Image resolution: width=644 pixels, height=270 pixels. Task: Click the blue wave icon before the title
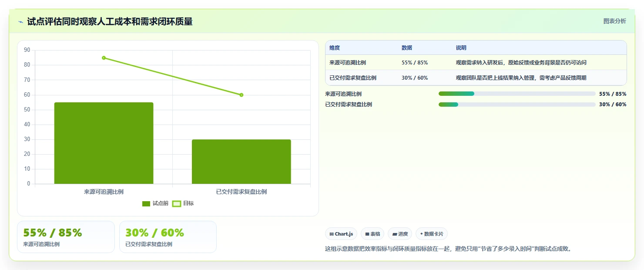20,21
